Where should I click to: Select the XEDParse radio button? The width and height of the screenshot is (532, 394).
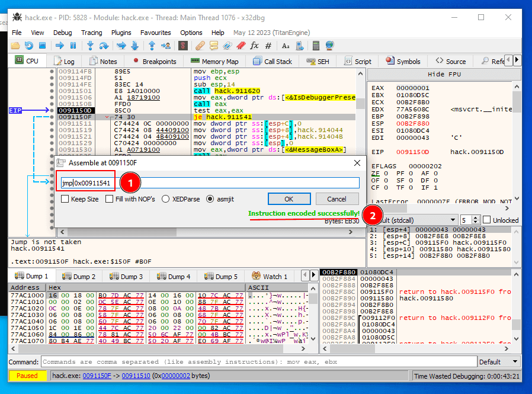[165, 198]
